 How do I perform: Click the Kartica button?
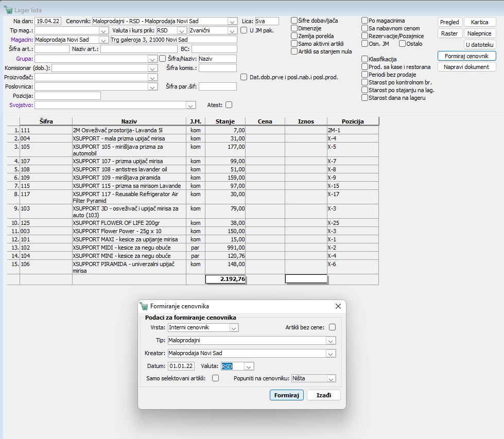tap(480, 22)
